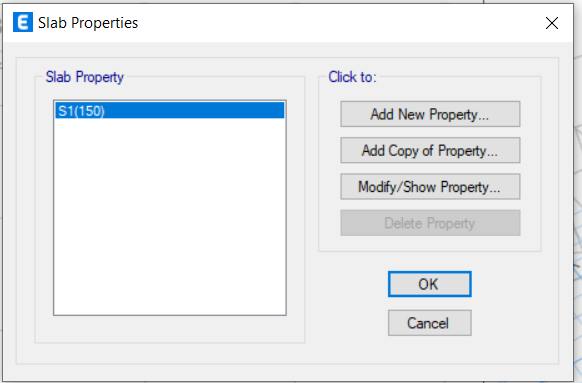Click the Slab Property group label
The image size is (582, 383).
[x=85, y=77]
